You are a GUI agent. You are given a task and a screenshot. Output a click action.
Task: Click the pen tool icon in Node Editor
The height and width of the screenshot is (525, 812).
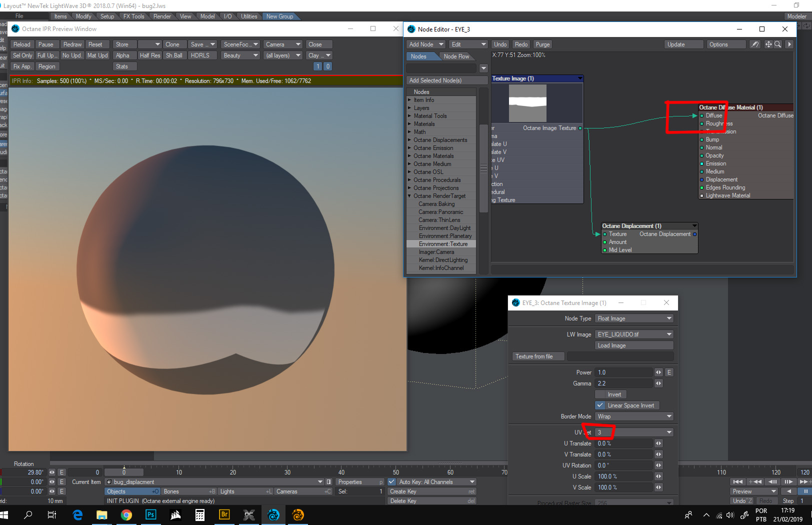[x=755, y=44]
